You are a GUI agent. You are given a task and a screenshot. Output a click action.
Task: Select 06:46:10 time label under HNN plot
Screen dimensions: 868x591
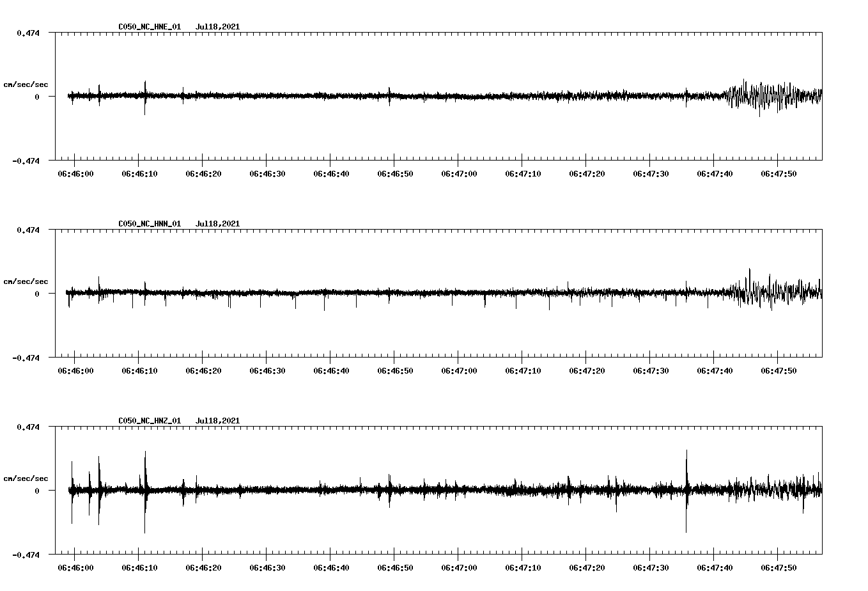coord(139,371)
